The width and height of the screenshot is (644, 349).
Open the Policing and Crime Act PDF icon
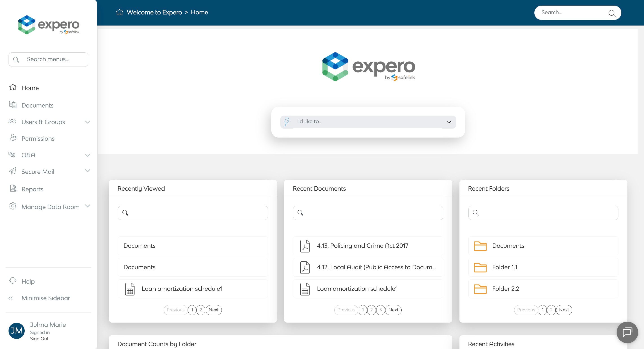pos(305,246)
